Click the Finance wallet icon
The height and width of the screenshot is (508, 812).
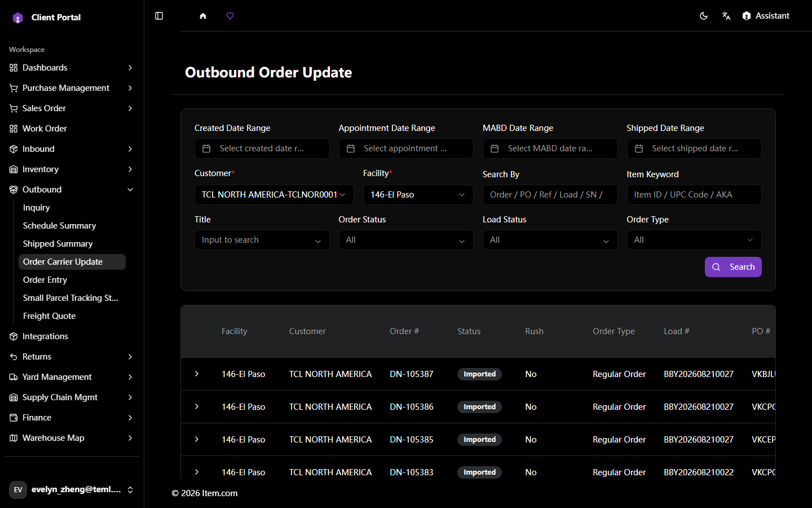point(14,418)
